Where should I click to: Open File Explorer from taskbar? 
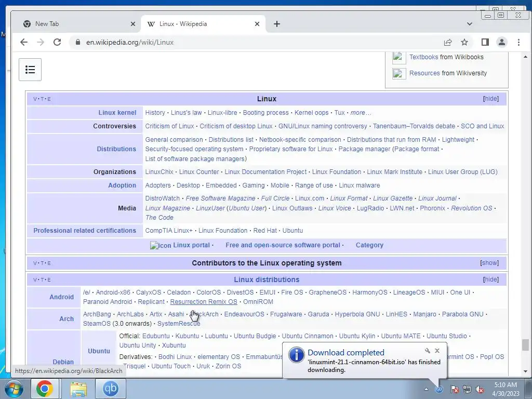coord(78,389)
